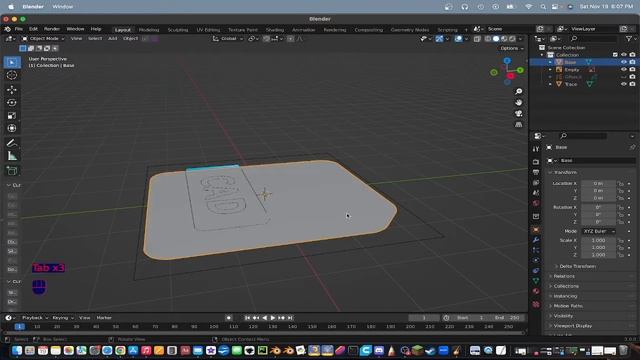640x360 pixels.
Task: Select the Scale tool
Action: pyautogui.click(x=12, y=116)
